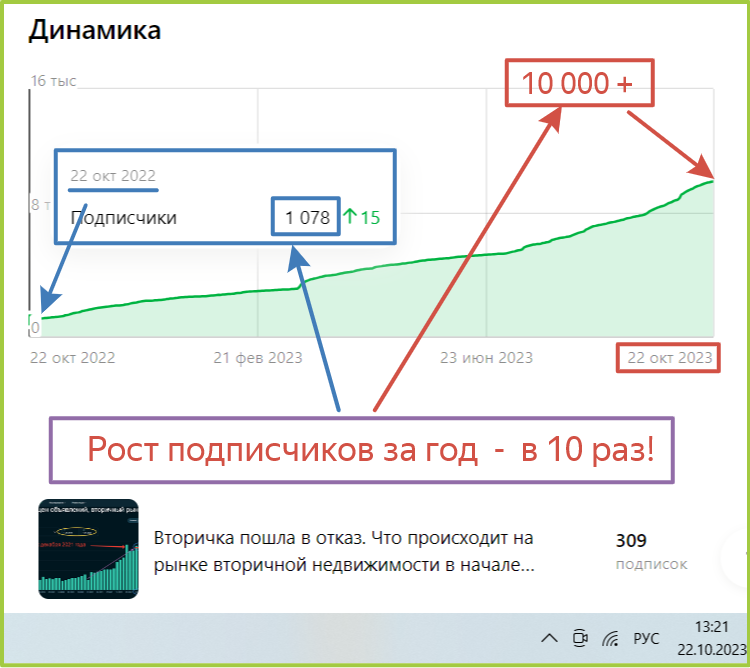
Task: Open article "Вторичка пошла в отказ"
Action: pyautogui.click(x=343, y=551)
